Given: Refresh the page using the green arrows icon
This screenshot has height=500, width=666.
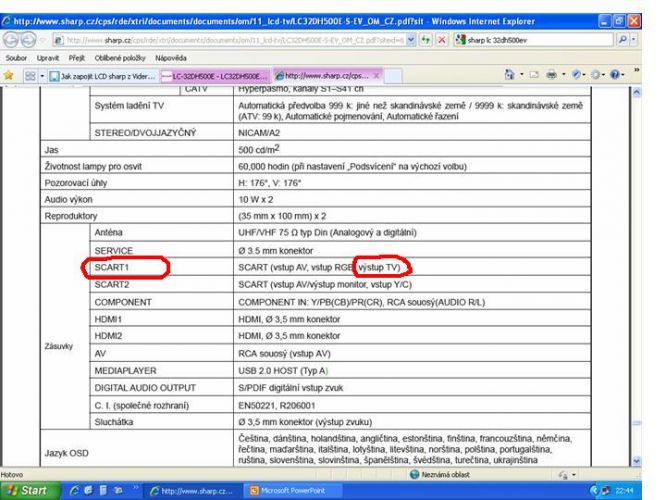Looking at the screenshot, I should [x=426, y=40].
